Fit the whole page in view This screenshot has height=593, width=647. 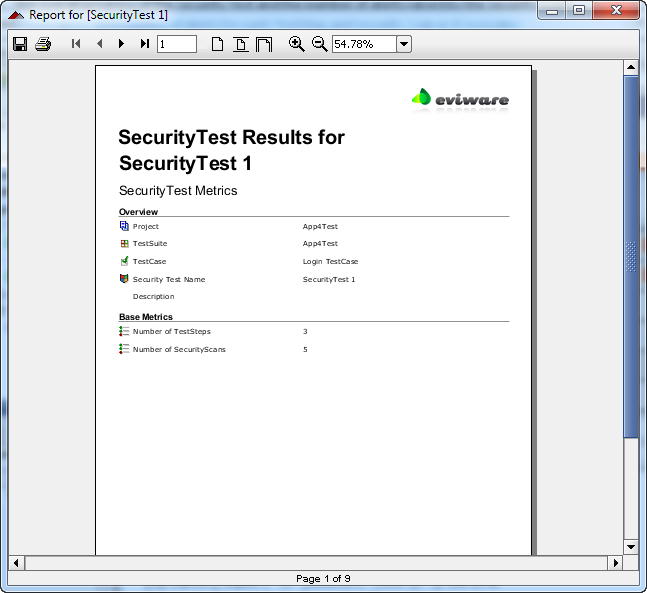(x=241, y=44)
